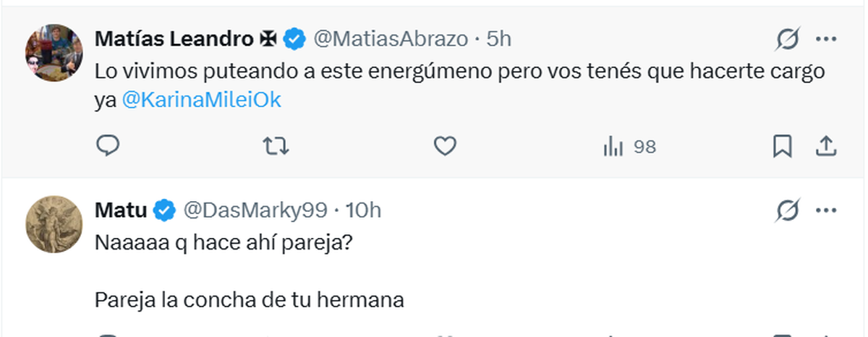
Task: Open more options menu on Matu's tweet
Action: [x=826, y=211]
